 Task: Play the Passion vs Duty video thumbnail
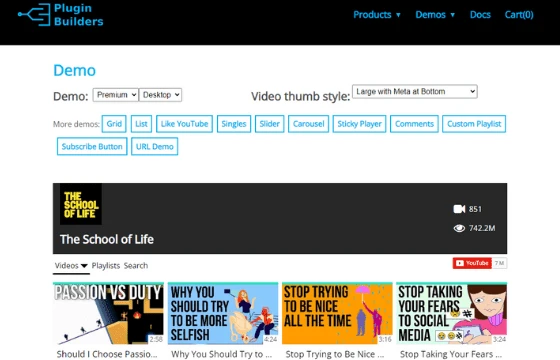coord(108,313)
